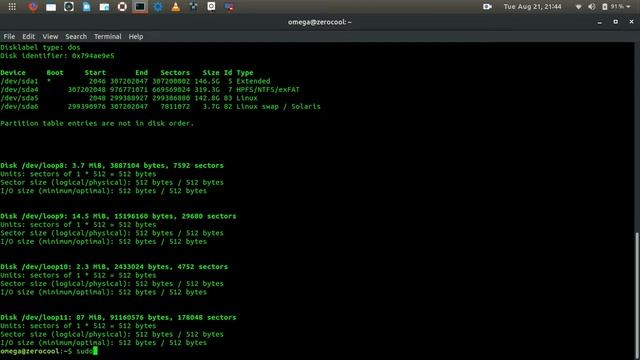Image resolution: width=640 pixels, height=360 pixels.
Task: Expand the system menu arrow
Action: pos(628,7)
